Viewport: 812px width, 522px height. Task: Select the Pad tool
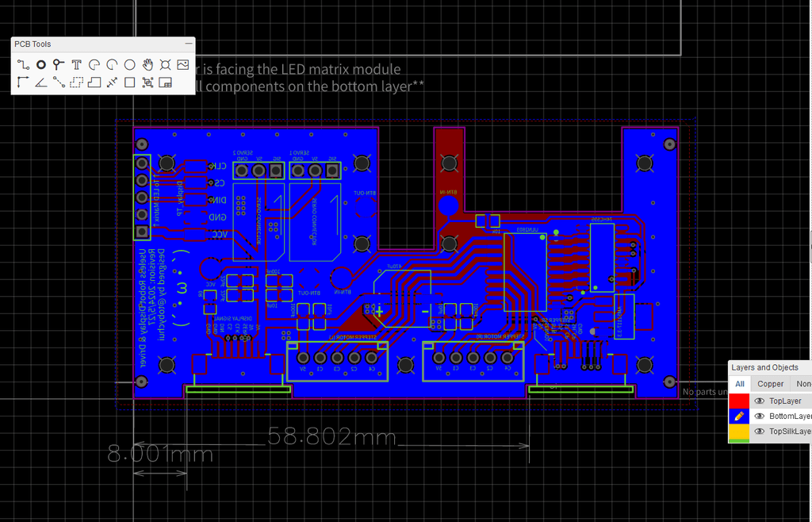(x=41, y=65)
